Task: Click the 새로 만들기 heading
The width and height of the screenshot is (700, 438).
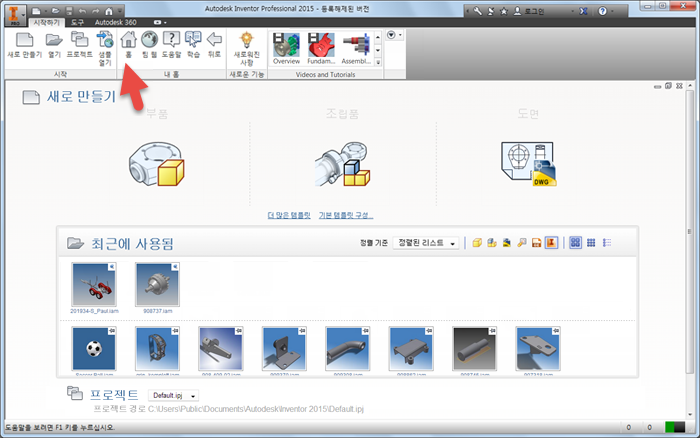Action: tap(81, 96)
